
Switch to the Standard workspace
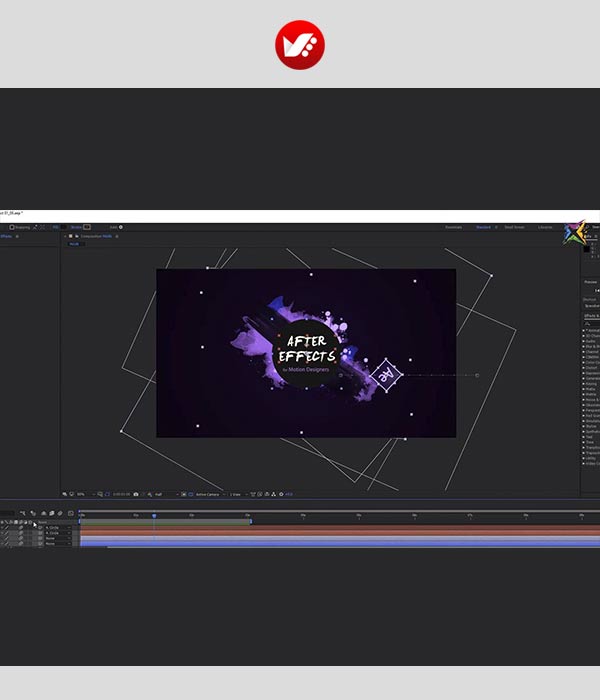[x=483, y=227]
